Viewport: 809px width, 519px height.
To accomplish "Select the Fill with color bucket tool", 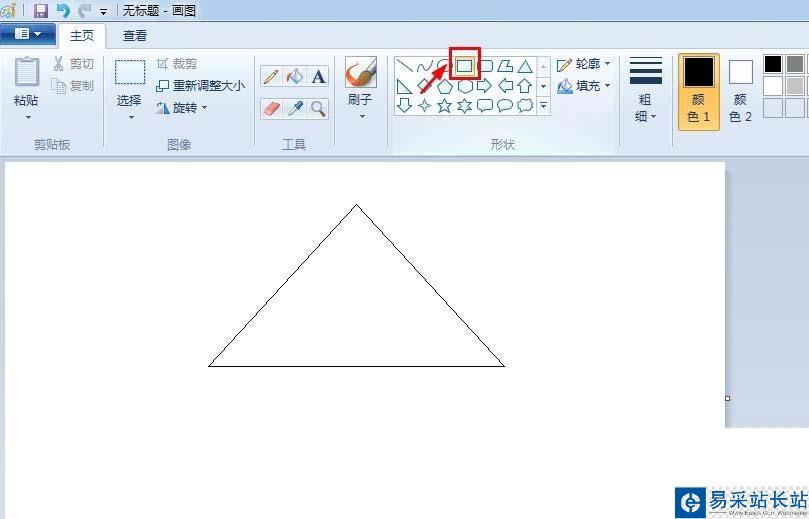I will click(295, 76).
